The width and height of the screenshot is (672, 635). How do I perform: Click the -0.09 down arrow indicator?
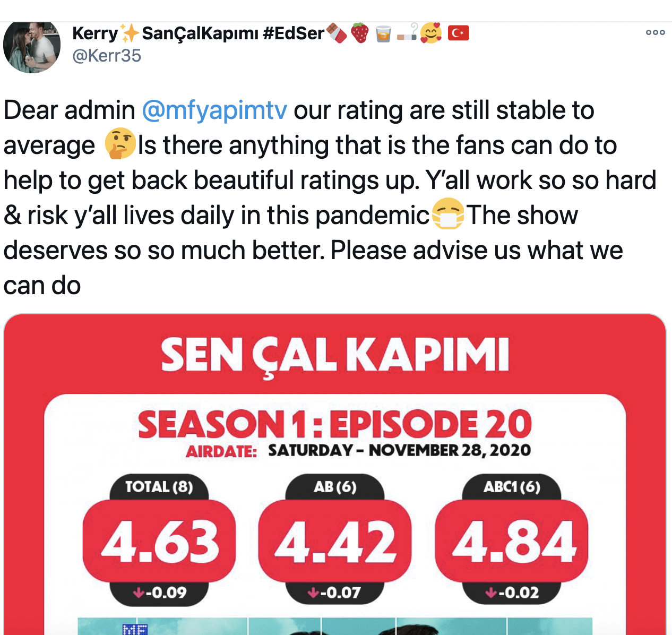coord(159,592)
